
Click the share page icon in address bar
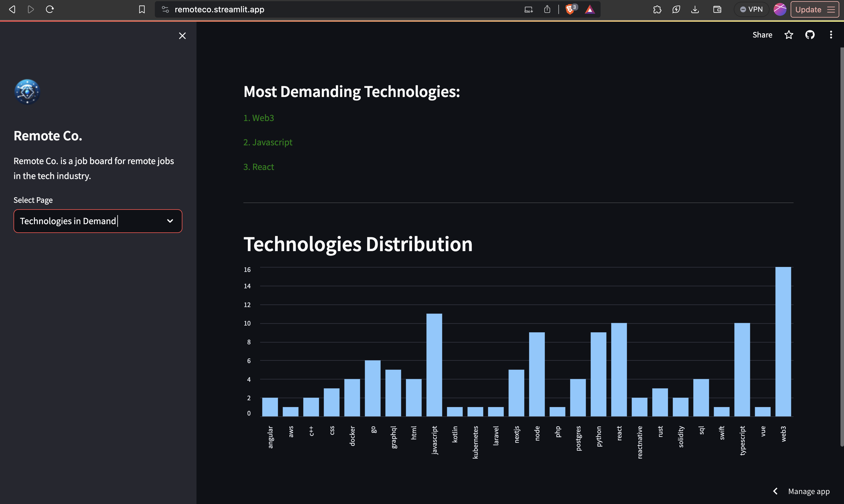[x=547, y=9]
